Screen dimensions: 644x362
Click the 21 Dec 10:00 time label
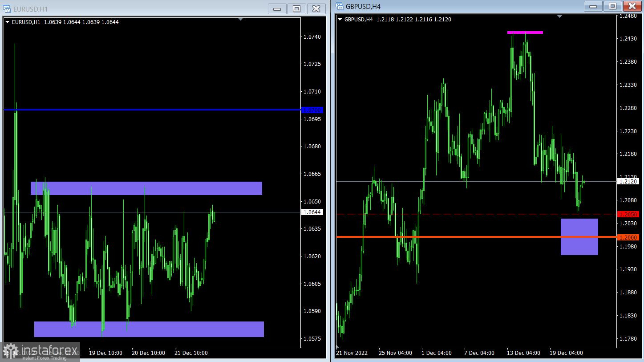(191, 353)
